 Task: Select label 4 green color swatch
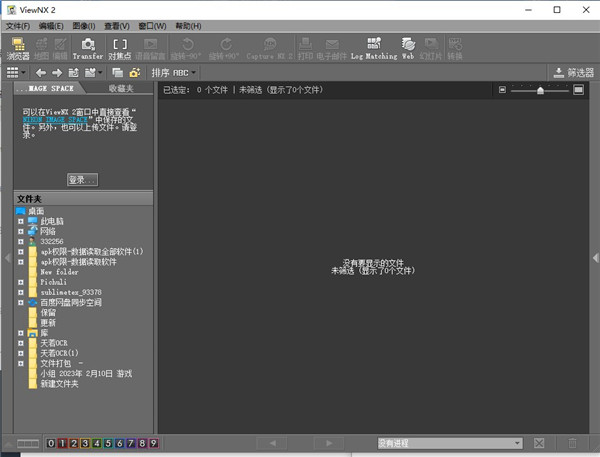[97, 443]
